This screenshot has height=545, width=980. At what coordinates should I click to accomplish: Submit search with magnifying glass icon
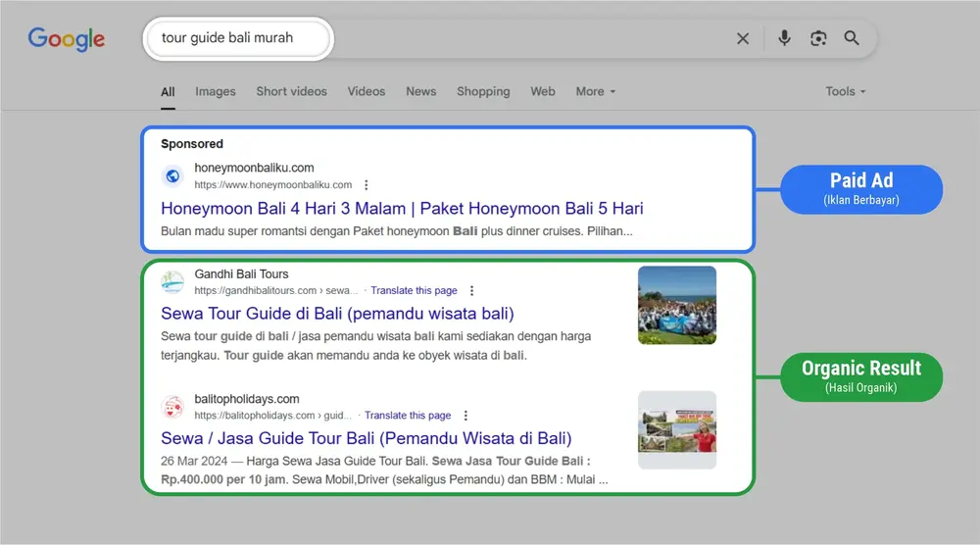(x=852, y=38)
